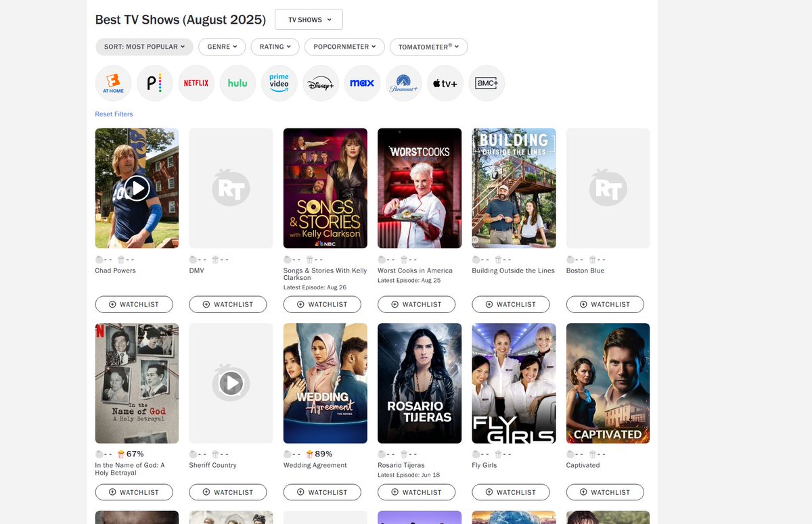The image size is (812, 524).
Task: Click Latest Episode: Aug 26 text
Action: point(315,287)
